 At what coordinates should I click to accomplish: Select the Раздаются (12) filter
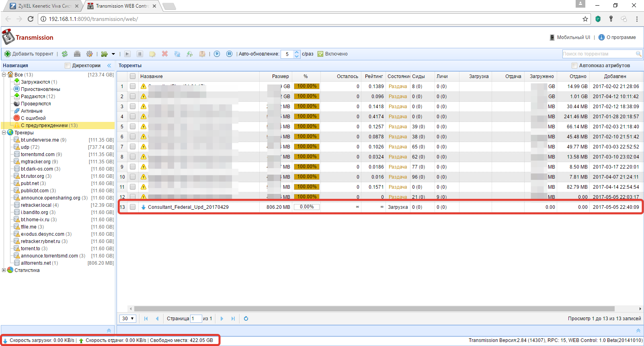38,96
